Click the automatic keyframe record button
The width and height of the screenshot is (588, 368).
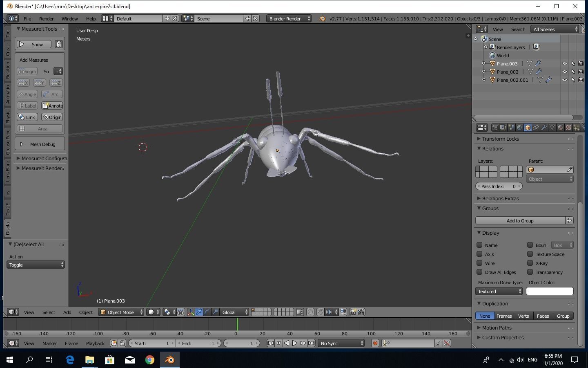pos(375,343)
